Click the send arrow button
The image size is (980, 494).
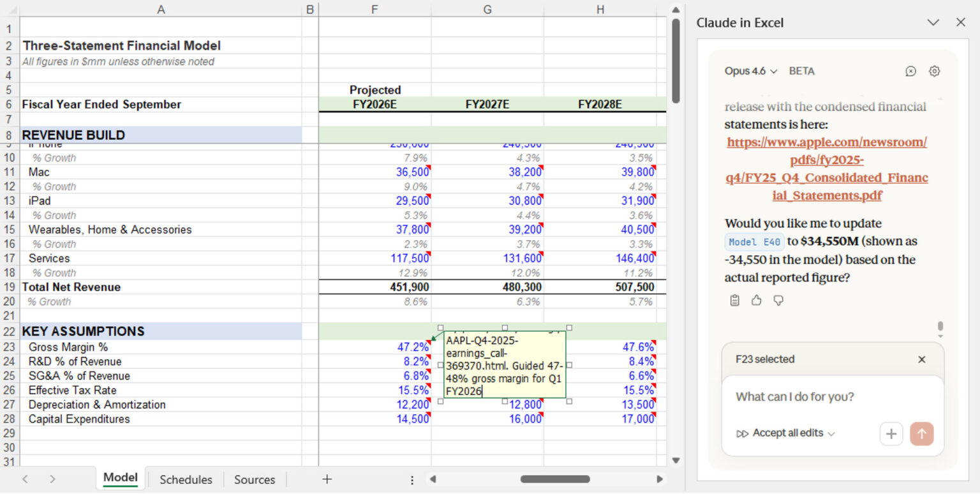[x=921, y=434]
